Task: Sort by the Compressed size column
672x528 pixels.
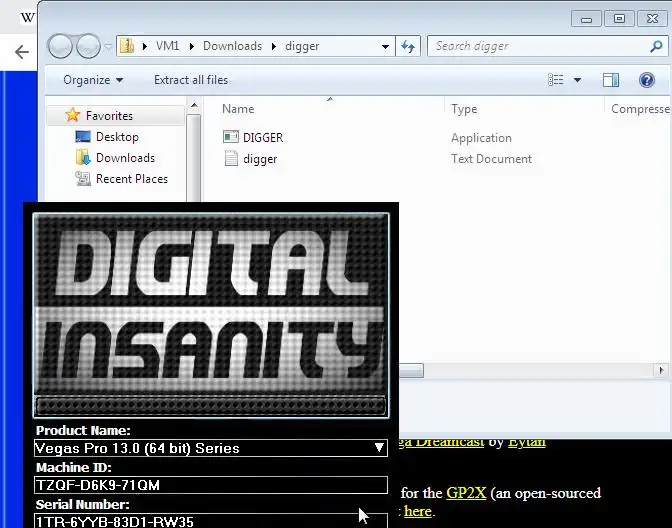Action: coord(639,109)
